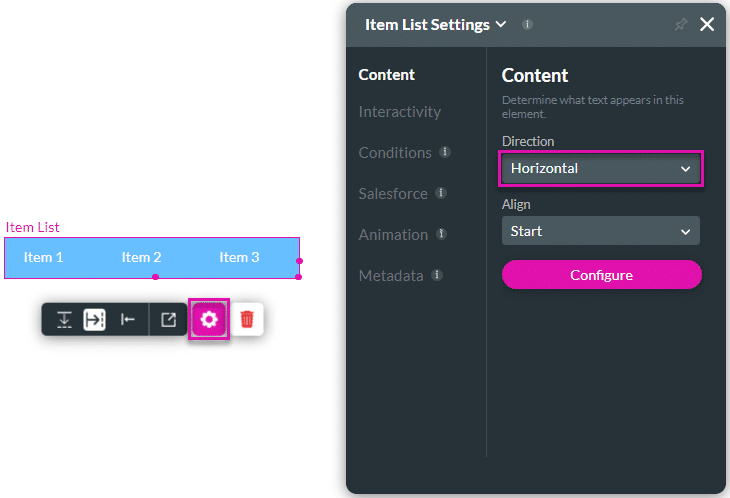Click info icon next to Animation
Viewport: 730px width, 498px height.
[441, 234]
